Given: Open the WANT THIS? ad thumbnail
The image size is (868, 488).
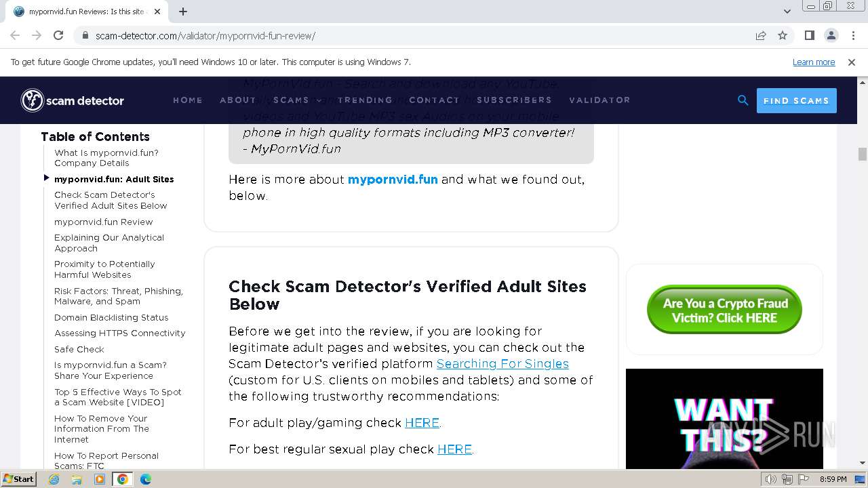Looking at the screenshot, I should coord(724,419).
